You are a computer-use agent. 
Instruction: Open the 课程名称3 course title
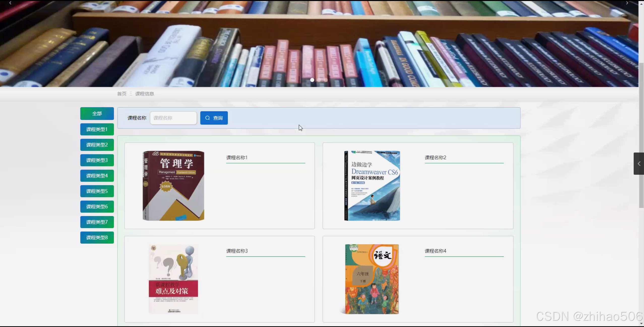coord(237,251)
